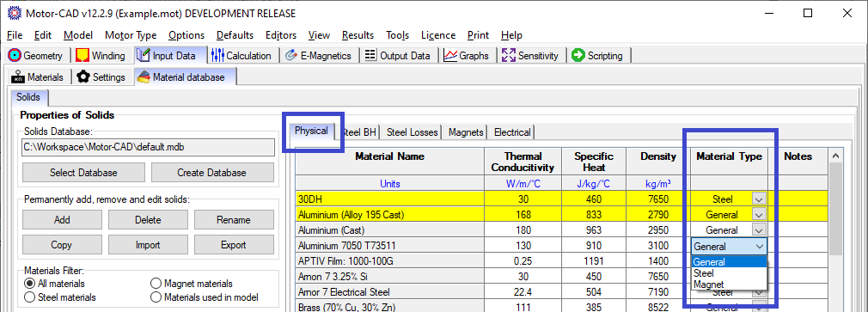Click the Aluminium (Cast) material name cell
The height and width of the screenshot is (312, 868).
tap(389, 229)
